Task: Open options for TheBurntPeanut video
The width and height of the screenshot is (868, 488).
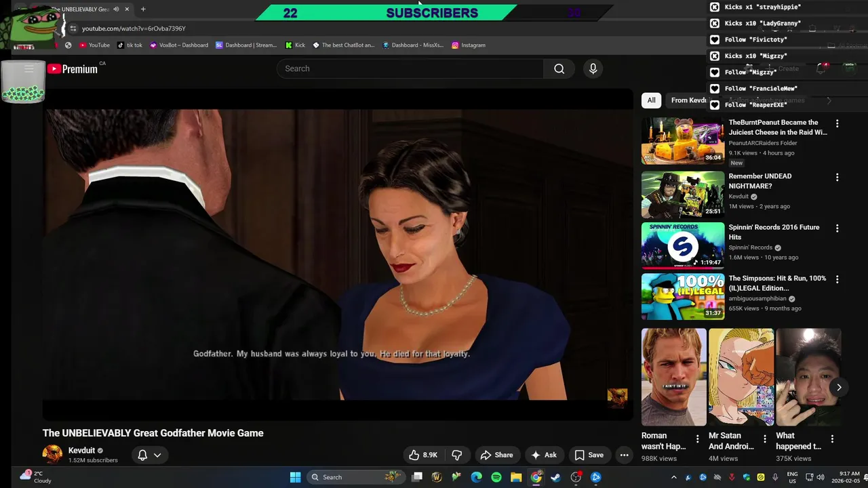Action: (837, 123)
